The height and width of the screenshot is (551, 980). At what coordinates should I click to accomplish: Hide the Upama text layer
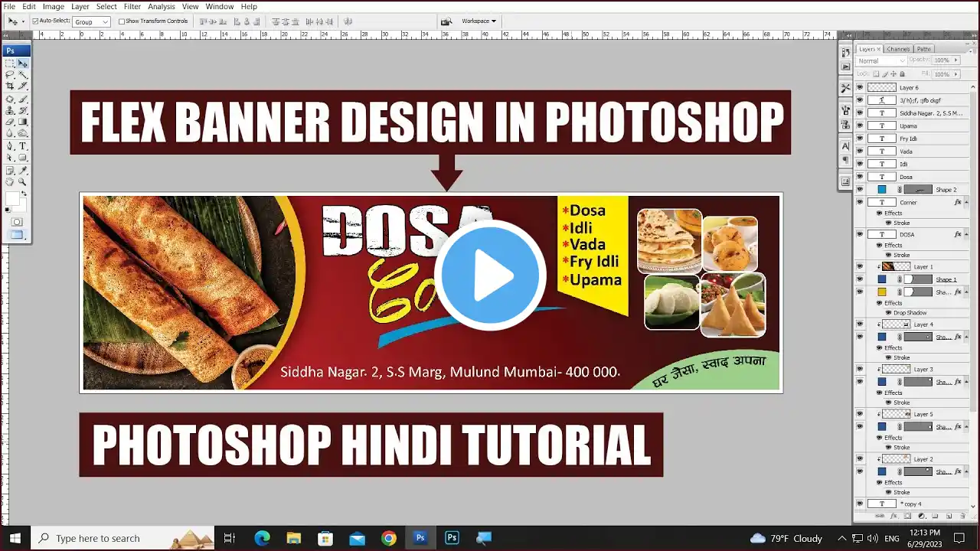[x=859, y=126]
